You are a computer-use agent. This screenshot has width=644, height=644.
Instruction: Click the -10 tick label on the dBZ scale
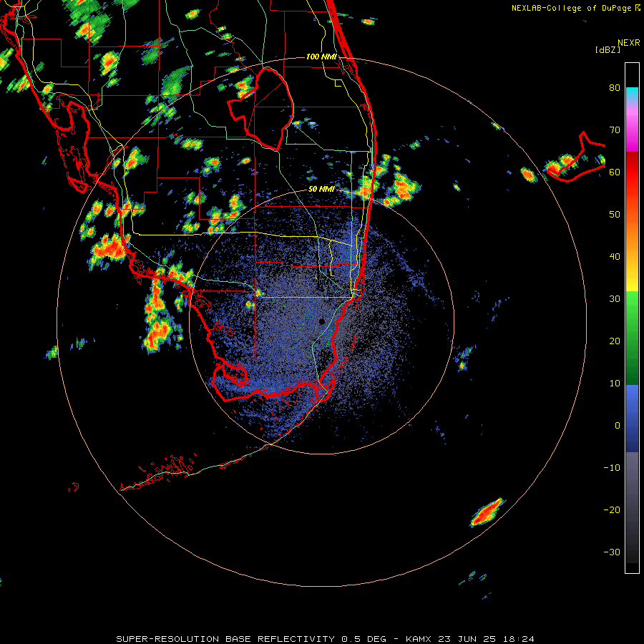coord(612,468)
